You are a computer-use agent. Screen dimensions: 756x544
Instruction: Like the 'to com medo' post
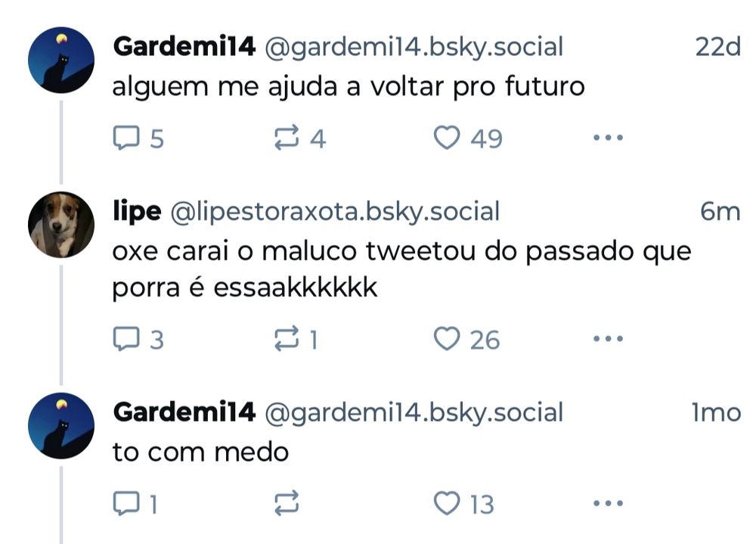(448, 502)
